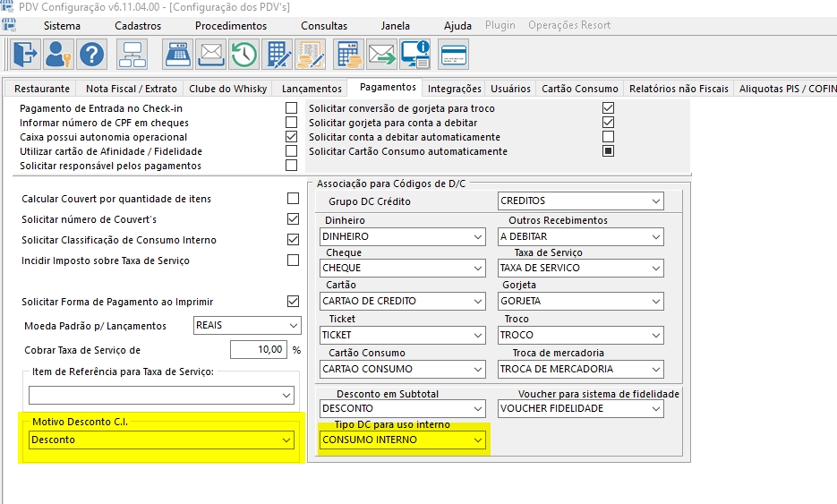Open the Motivo Desconto C.I. dropdown
This screenshot has width=837, height=504.
[161, 440]
